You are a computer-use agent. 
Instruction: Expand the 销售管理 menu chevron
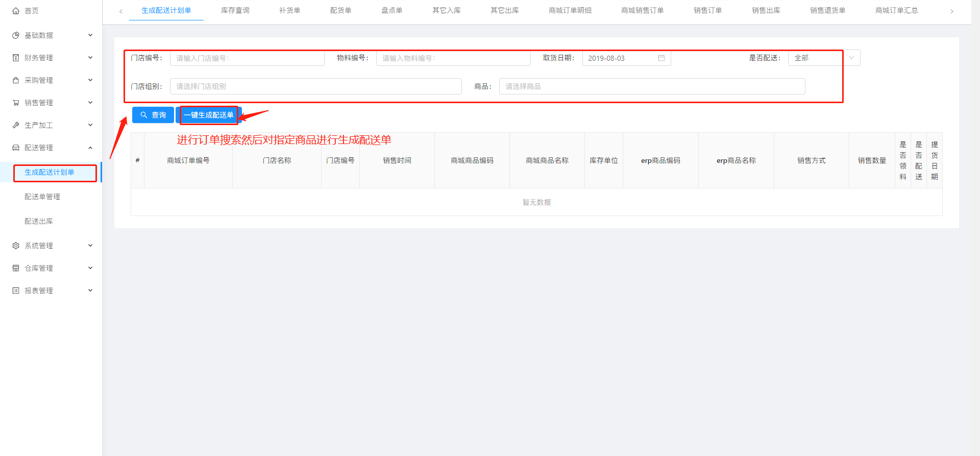click(x=90, y=103)
